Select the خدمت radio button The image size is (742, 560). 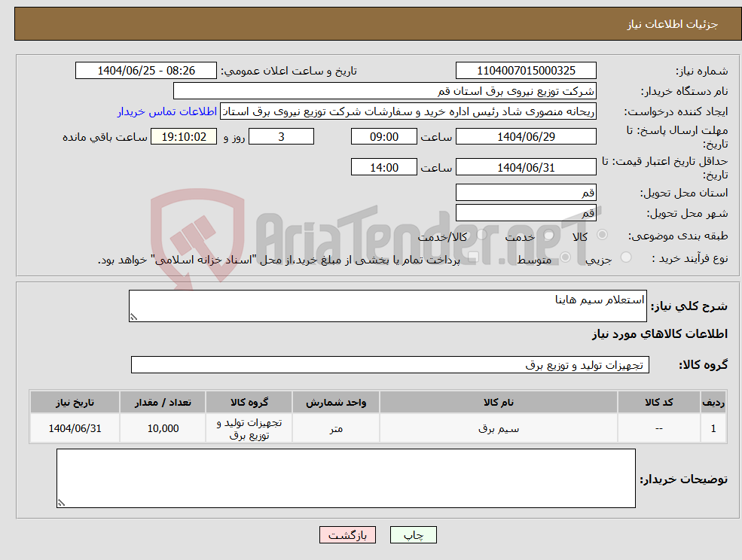pyautogui.click(x=548, y=235)
